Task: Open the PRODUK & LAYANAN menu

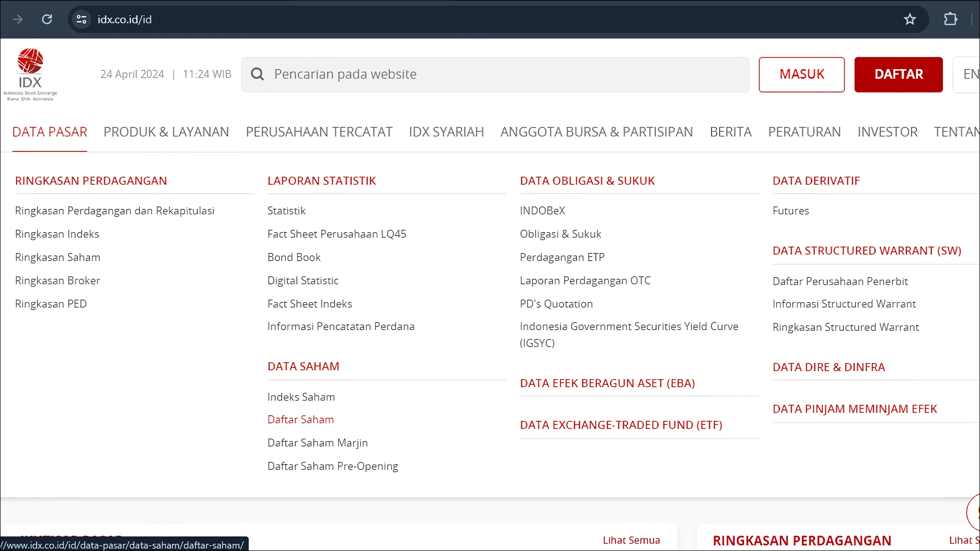Action: pyautogui.click(x=166, y=132)
